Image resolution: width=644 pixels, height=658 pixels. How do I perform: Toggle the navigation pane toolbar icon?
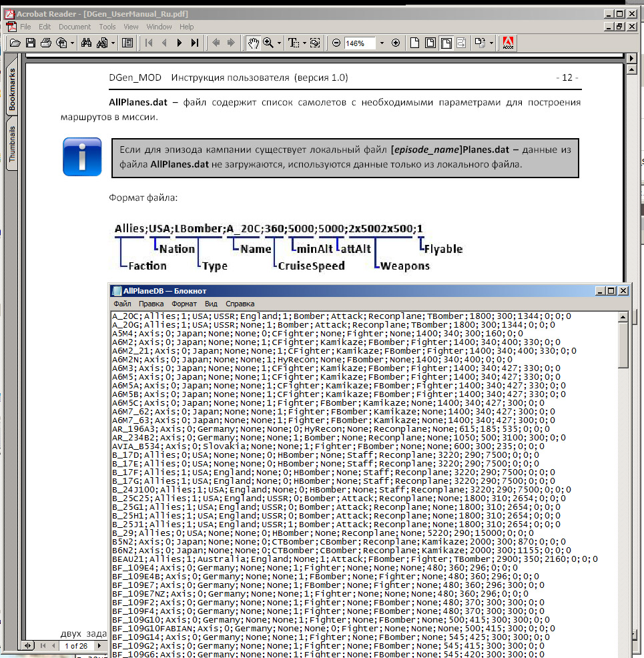tap(127, 43)
